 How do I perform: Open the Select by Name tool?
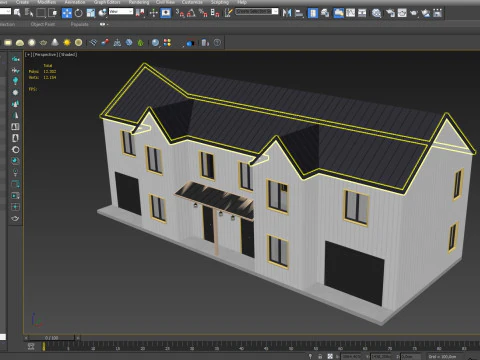(x=29, y=13)
